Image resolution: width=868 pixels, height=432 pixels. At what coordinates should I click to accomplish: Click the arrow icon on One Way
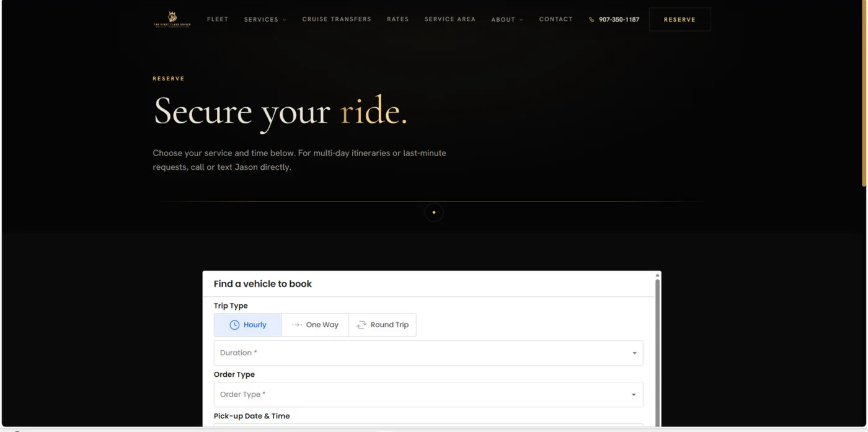pos(297,325)
